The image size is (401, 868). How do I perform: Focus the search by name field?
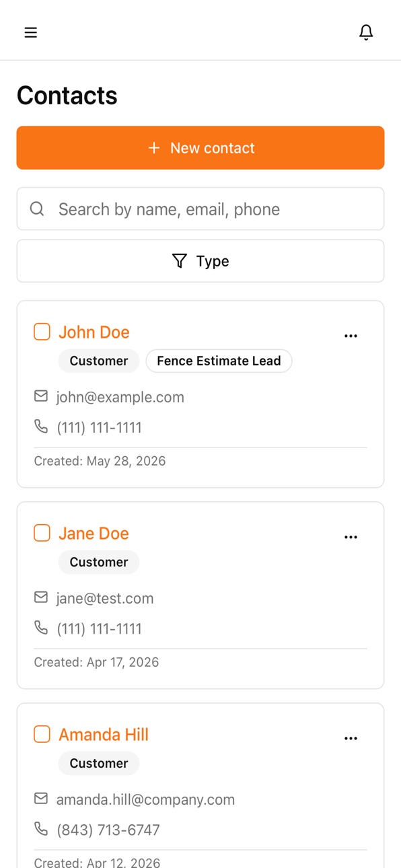click(x=200, y=209)
